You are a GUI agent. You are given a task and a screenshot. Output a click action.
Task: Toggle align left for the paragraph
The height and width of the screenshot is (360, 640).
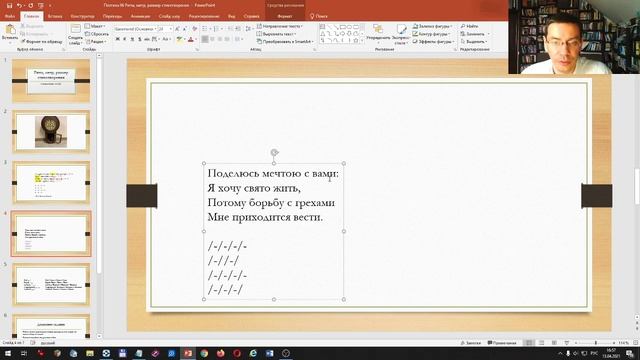click(x=205, y=39)
